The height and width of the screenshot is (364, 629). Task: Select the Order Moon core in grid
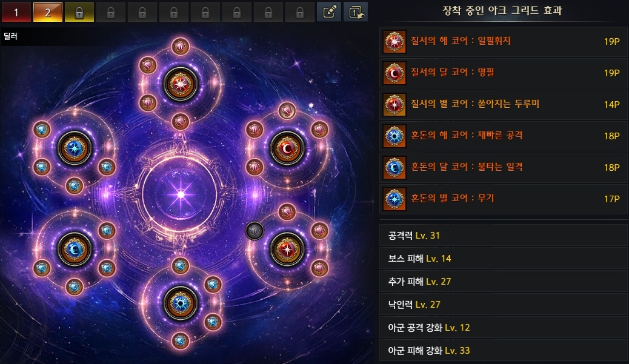(287, 149)
